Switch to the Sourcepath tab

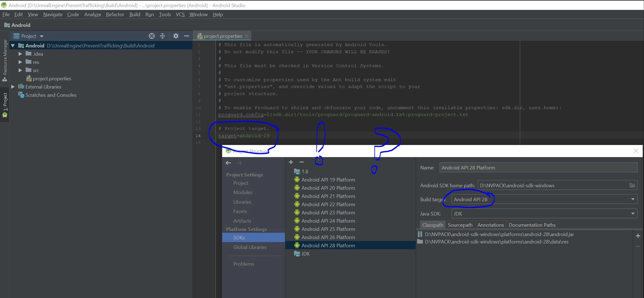coord(460,225)
